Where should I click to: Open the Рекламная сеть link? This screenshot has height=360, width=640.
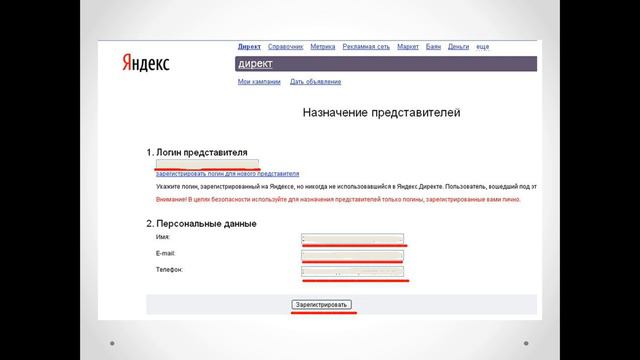coord(366,47)
